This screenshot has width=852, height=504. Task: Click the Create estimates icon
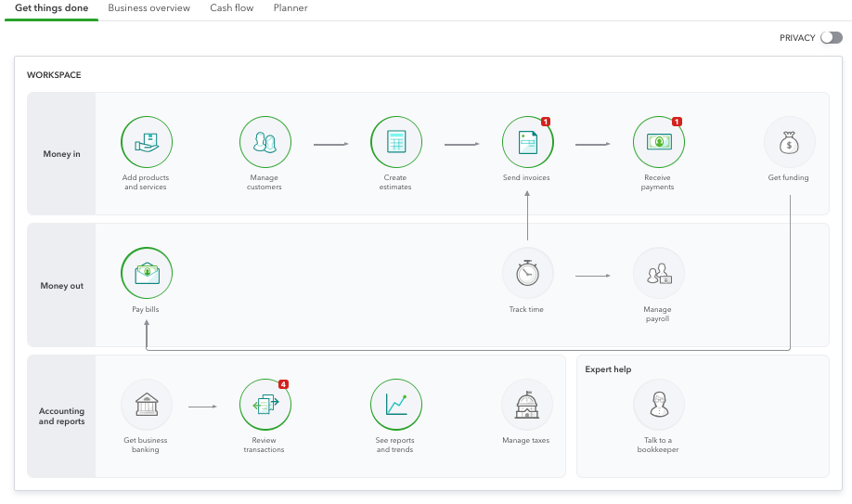click(396, 142)
